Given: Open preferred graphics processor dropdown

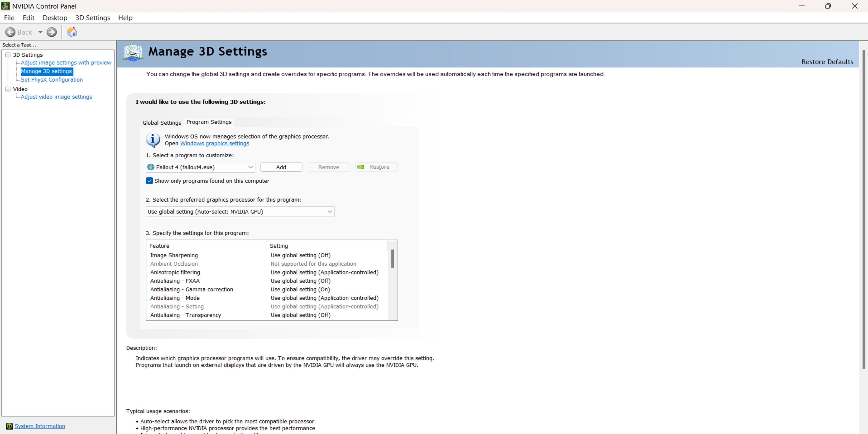Looking at the screenshot, I should (x=329, y=211).
